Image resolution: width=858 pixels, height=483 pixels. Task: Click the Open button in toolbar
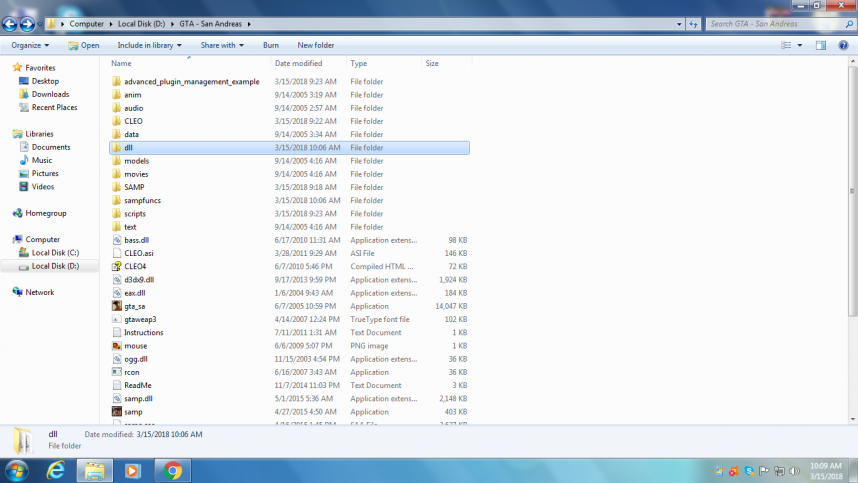84,45
